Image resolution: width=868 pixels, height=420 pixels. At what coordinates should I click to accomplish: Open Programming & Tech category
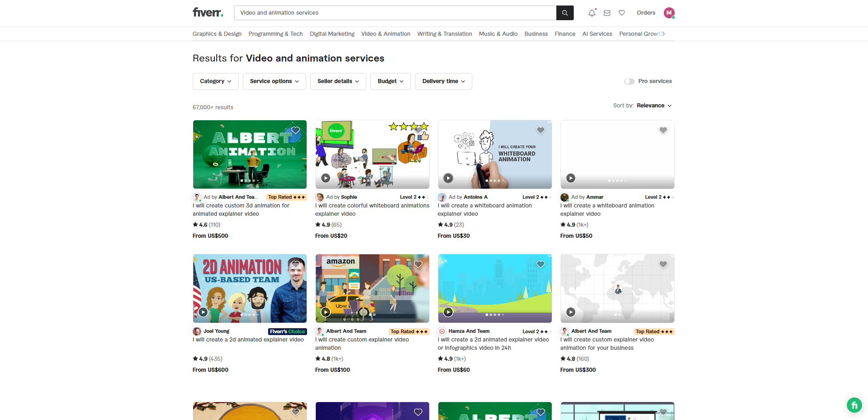tap(276, 34)
